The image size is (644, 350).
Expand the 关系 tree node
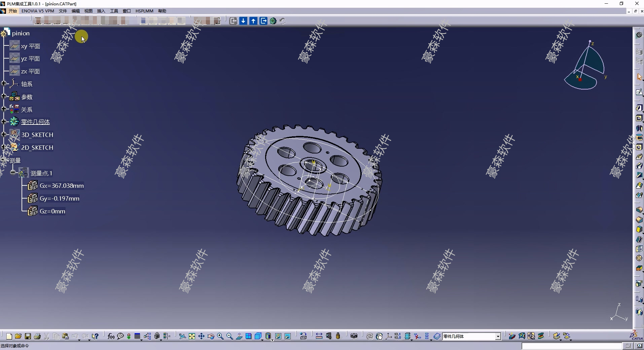[4, 108]
